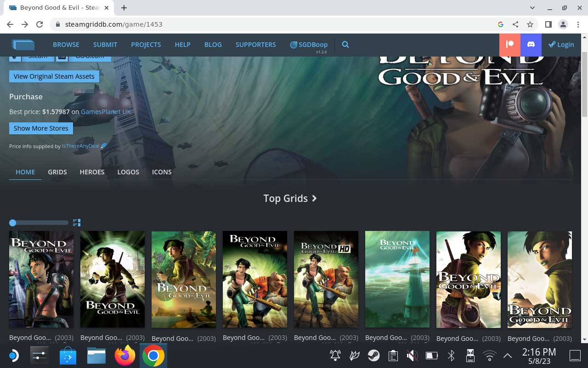Open the Chrome profile avatar icon
This screenshot has width=588, height=368.
pos(563,24)
